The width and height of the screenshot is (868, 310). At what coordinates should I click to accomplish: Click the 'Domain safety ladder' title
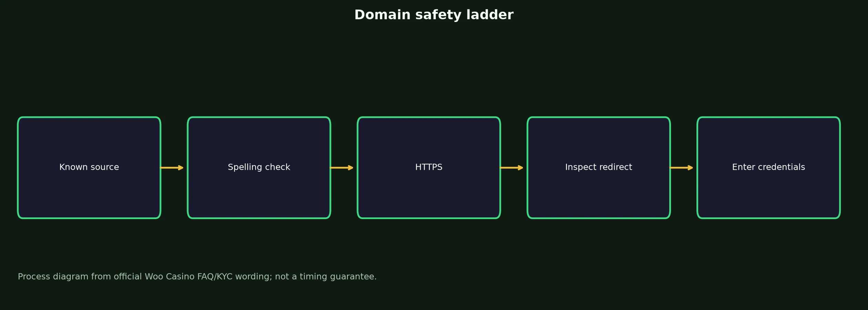tap(434, 15)
